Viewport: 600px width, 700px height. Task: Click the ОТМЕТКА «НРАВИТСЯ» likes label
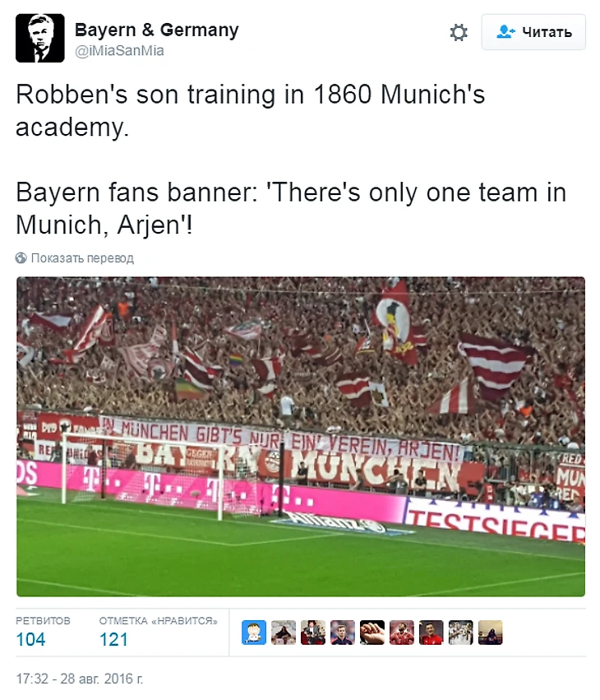pyautogui.click(x=158, y=620)
